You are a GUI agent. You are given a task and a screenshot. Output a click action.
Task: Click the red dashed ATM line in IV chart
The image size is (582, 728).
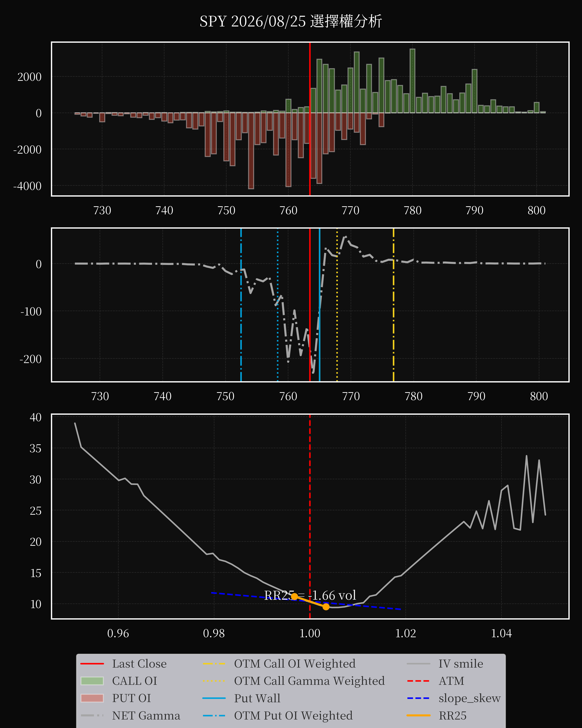[x=310, y=517]
